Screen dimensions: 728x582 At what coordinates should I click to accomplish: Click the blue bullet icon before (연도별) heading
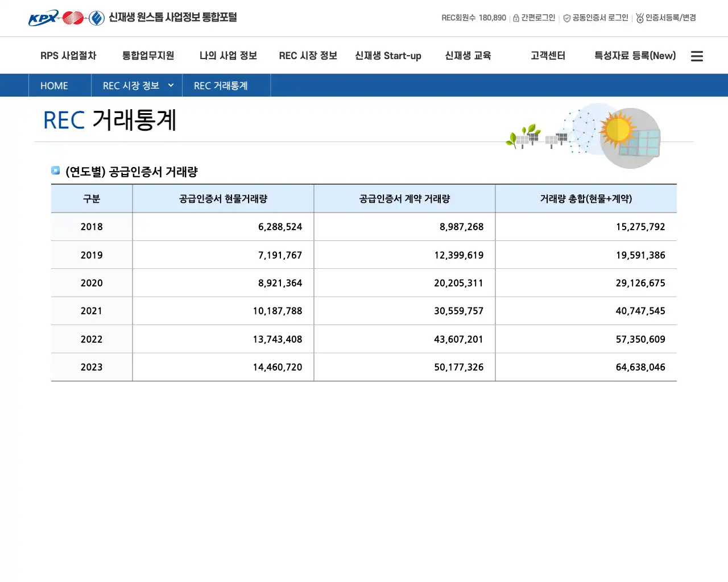(x=56, y=171)
